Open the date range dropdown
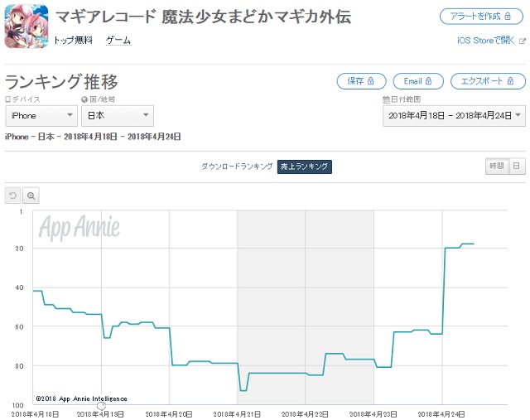Image resolution: width=530 pixels, height=420 pixels. click(454, 116)
